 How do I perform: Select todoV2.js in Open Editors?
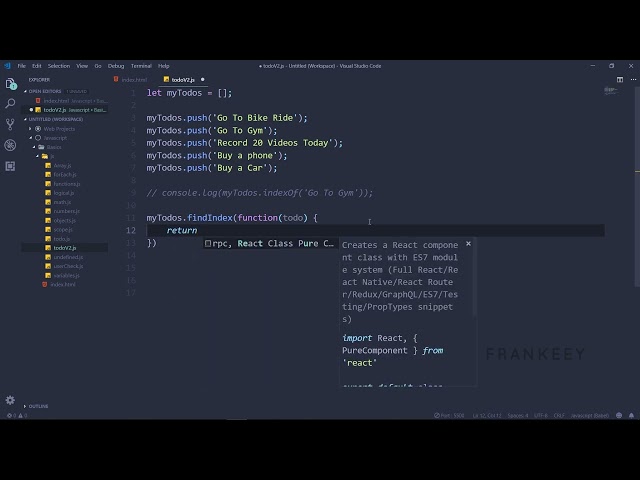click(65, 110)
